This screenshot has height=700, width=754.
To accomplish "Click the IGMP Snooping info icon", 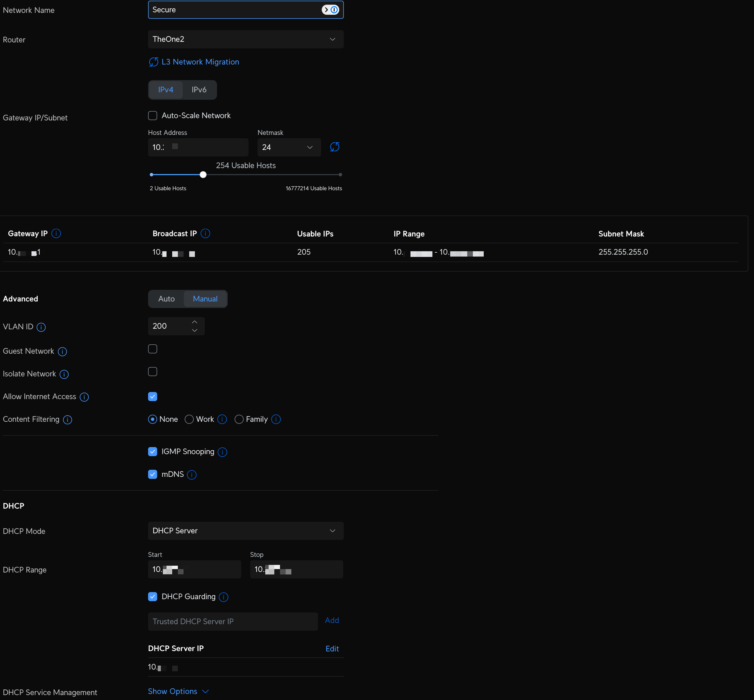I will (222, 452).
